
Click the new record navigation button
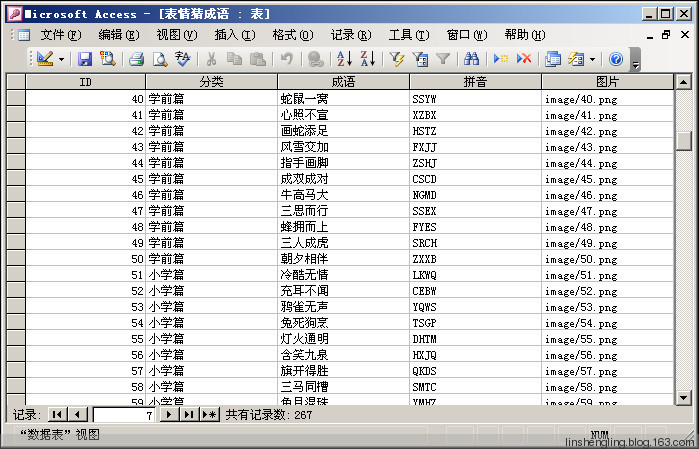coord(210,415)
